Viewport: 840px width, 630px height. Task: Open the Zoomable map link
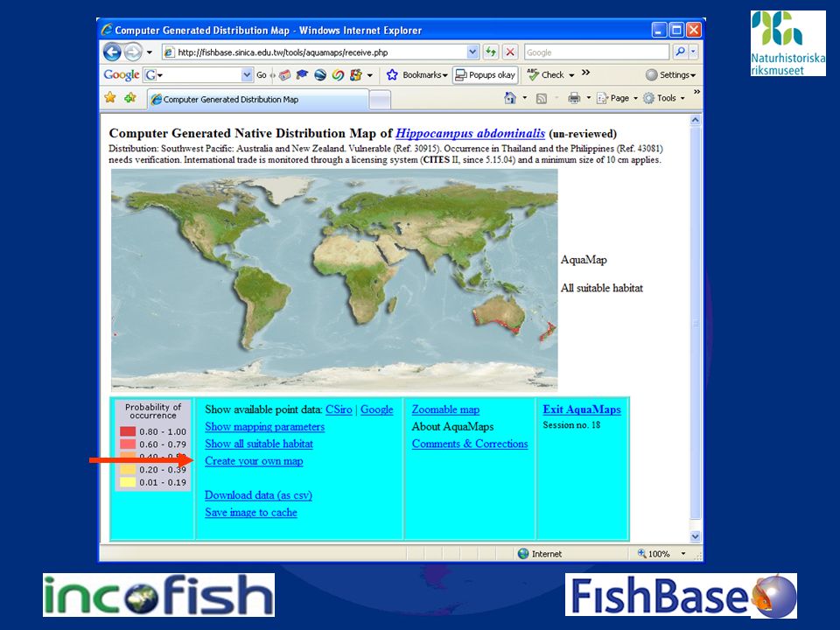[x=445, y=409]
